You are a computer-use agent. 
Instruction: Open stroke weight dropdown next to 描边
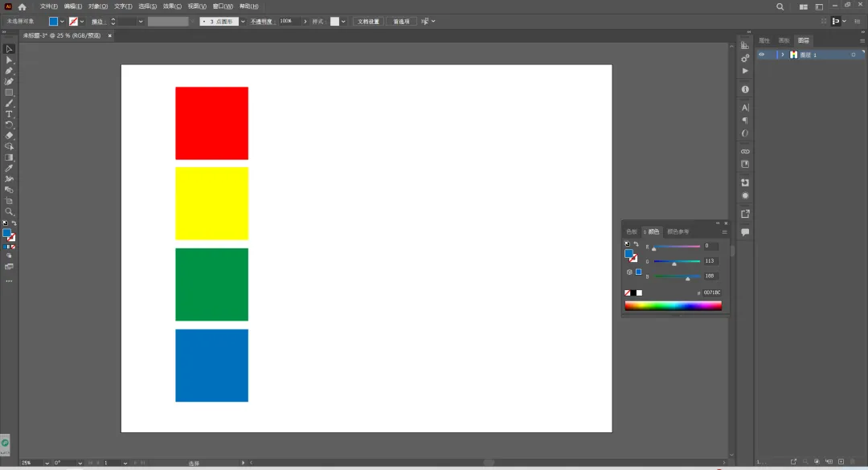pyautogui.click(x=141, y=22)
